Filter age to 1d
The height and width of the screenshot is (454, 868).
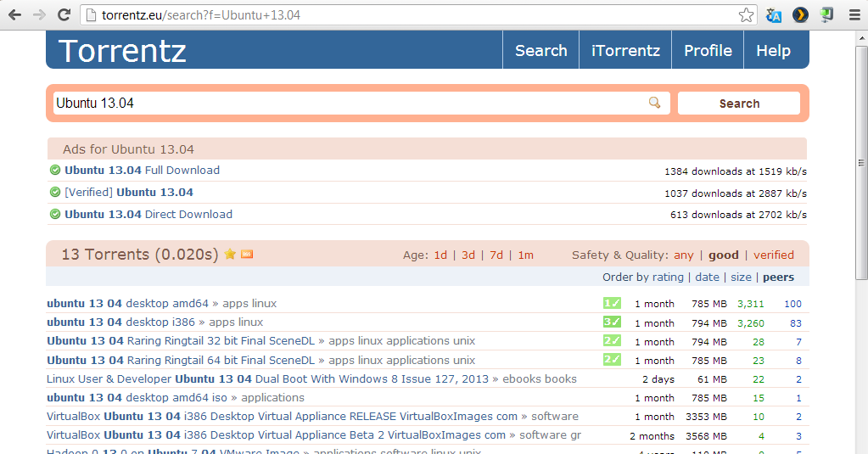[x=440, y=255]
